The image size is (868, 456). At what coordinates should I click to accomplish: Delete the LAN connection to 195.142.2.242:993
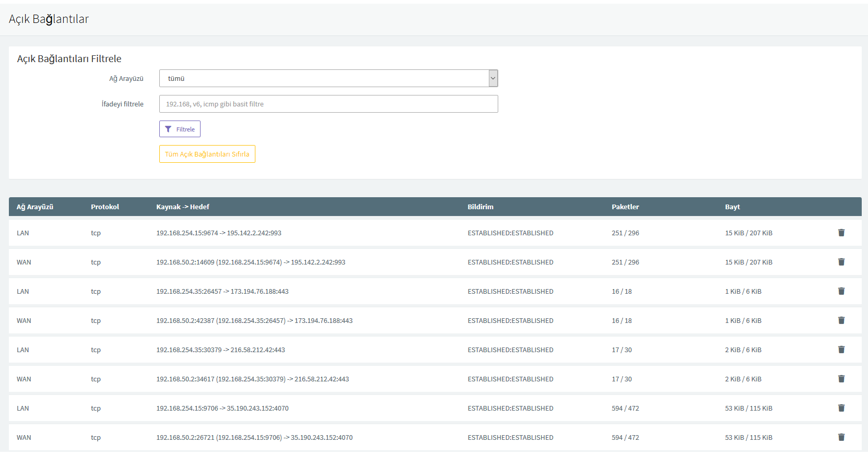click(x=841, y=233)
